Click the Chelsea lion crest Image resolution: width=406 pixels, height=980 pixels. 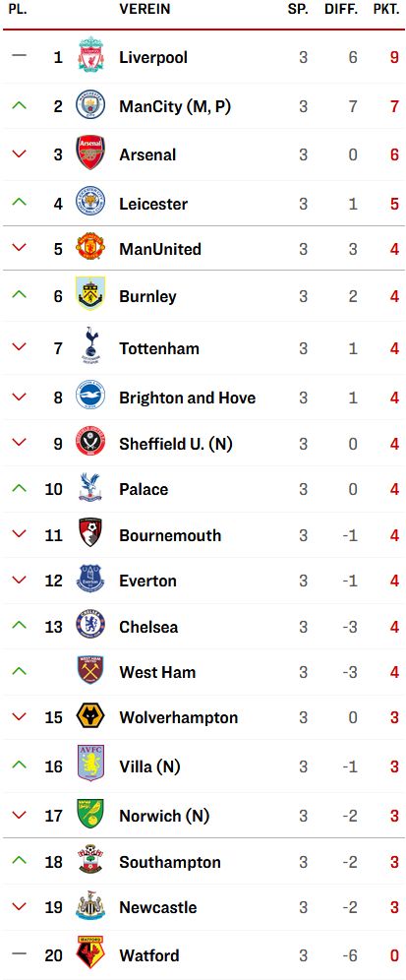point(90,625)
